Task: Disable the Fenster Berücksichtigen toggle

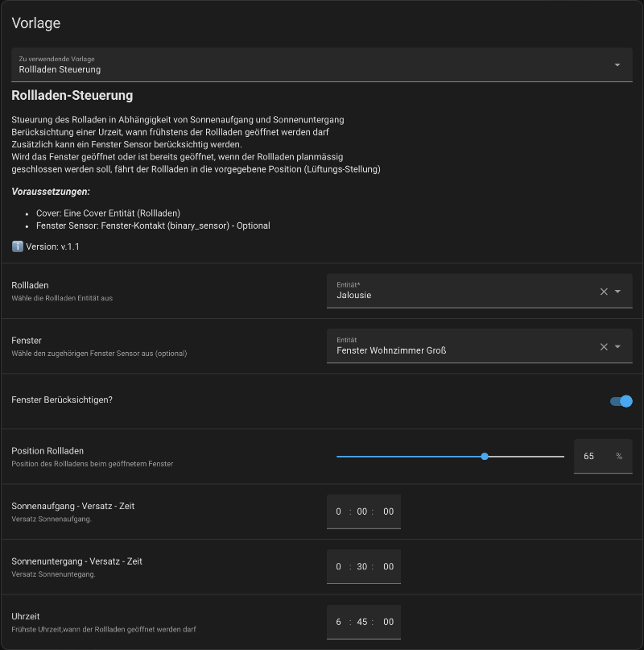Action: pos(621,401)
